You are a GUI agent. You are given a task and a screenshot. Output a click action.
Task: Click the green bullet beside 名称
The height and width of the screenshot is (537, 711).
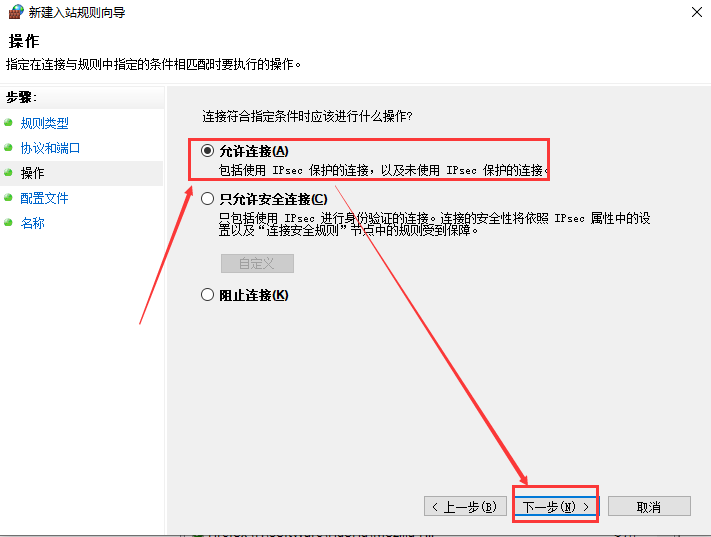point(8,222)
